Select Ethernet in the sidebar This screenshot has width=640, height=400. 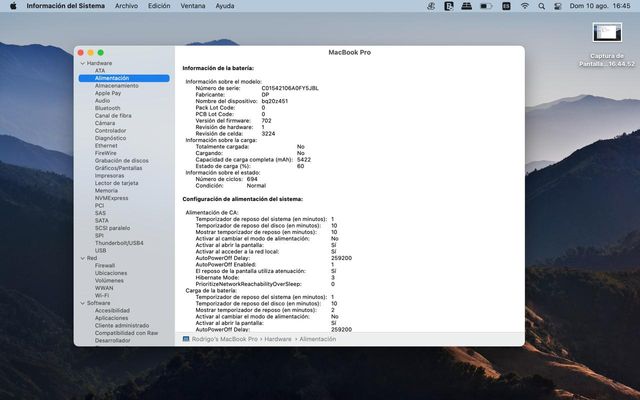(x=106, y=145)
